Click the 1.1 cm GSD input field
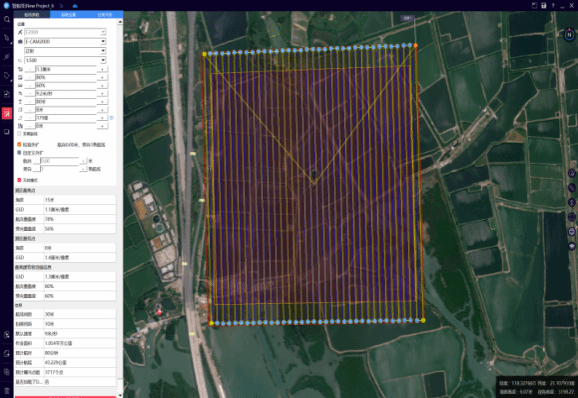The image size is (578, 398). [x=66, y=69]
